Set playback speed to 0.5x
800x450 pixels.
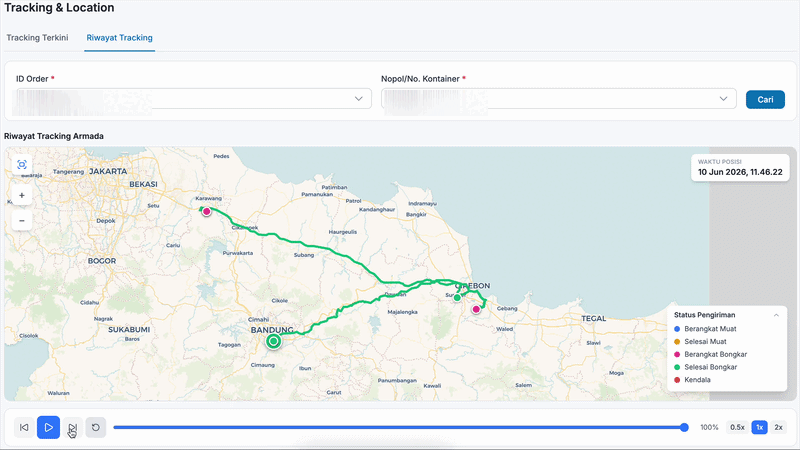point(737,428)
